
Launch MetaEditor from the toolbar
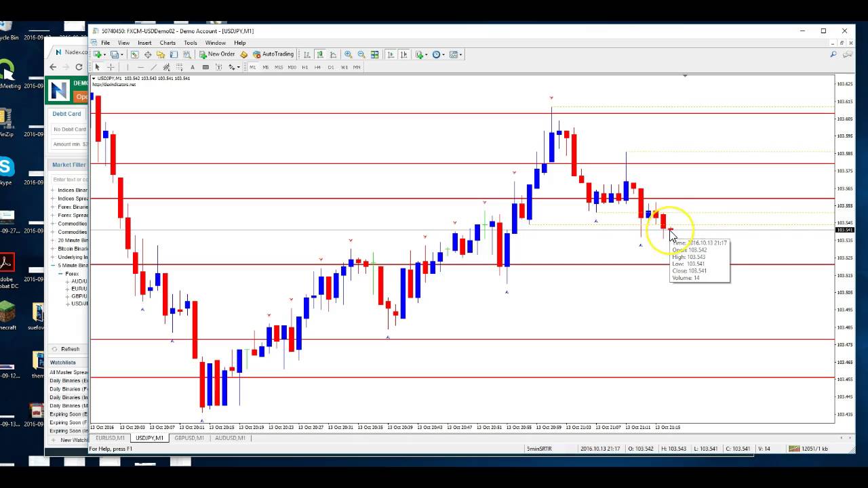243,54
